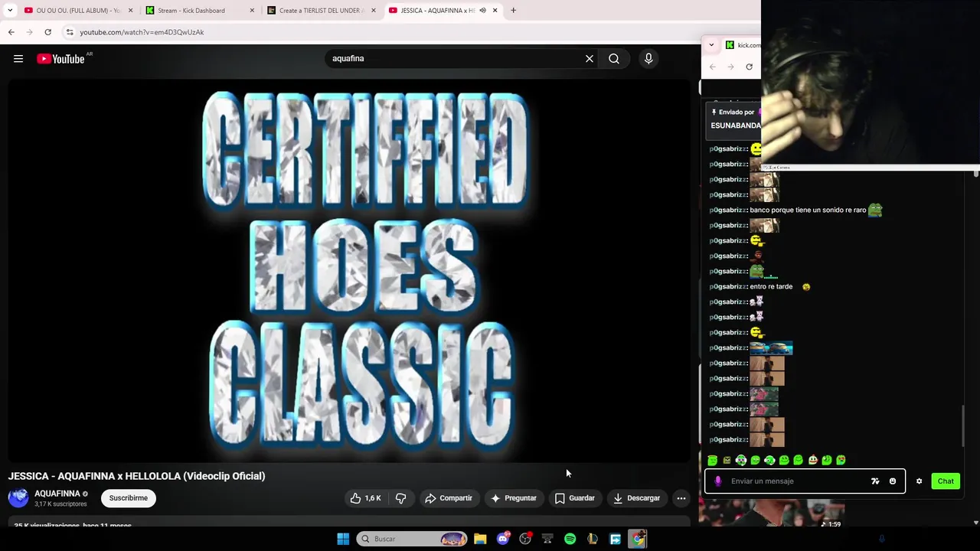Image resolution: width=980 pixels, height=551 pixels.
Task: Open the 1:59 video thumbnail
Action: pyautogui.click(x=772, y=514)
